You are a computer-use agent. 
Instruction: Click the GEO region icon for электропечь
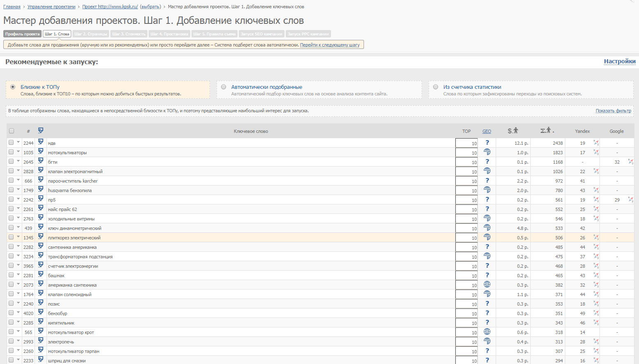click(x=487, y=341)
